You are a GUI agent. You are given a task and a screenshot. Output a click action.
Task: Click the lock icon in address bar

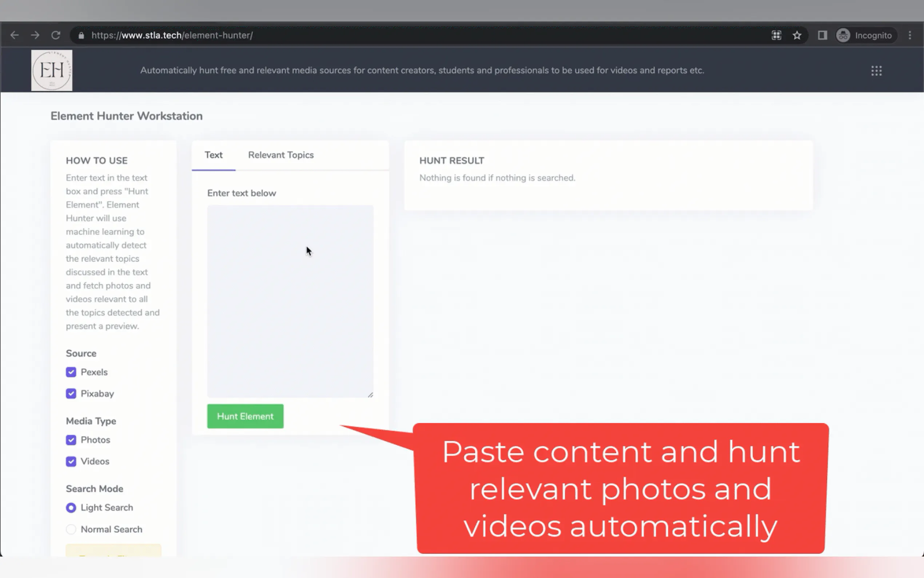81,36
